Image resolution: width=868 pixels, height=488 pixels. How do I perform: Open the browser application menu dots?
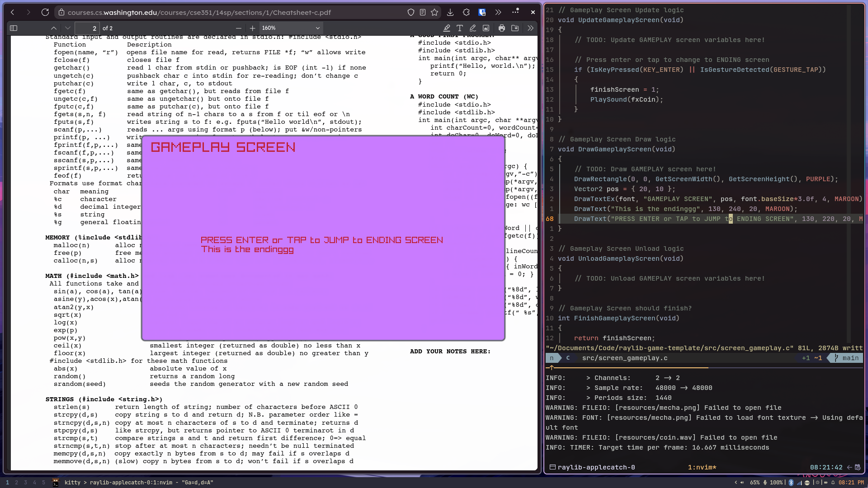515,11
